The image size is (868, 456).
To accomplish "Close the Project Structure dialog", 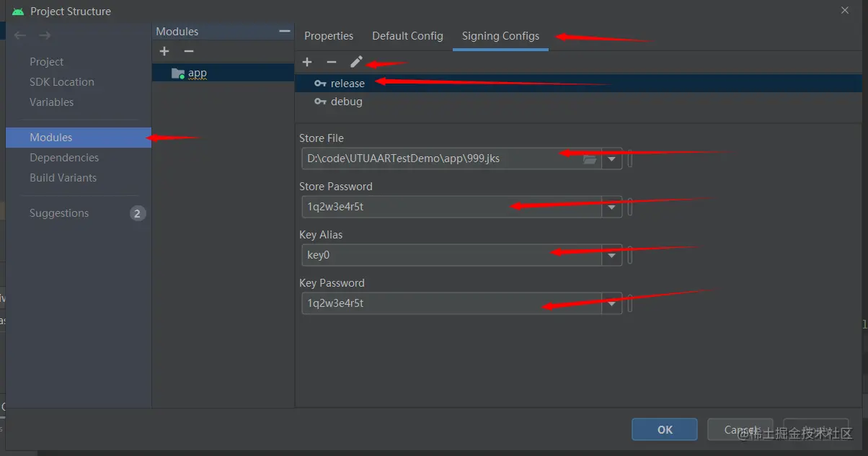I will coord(845,10).
